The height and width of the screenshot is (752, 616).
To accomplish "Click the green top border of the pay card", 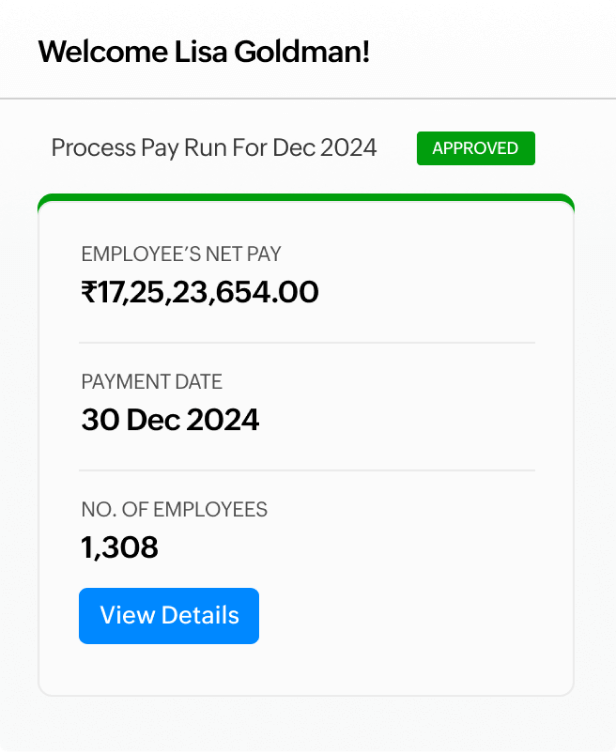I will coord(306,198).
